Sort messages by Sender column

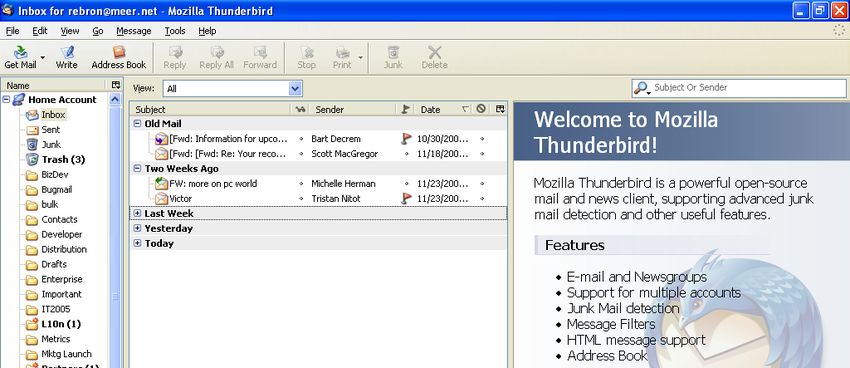[x=353, y=109]
